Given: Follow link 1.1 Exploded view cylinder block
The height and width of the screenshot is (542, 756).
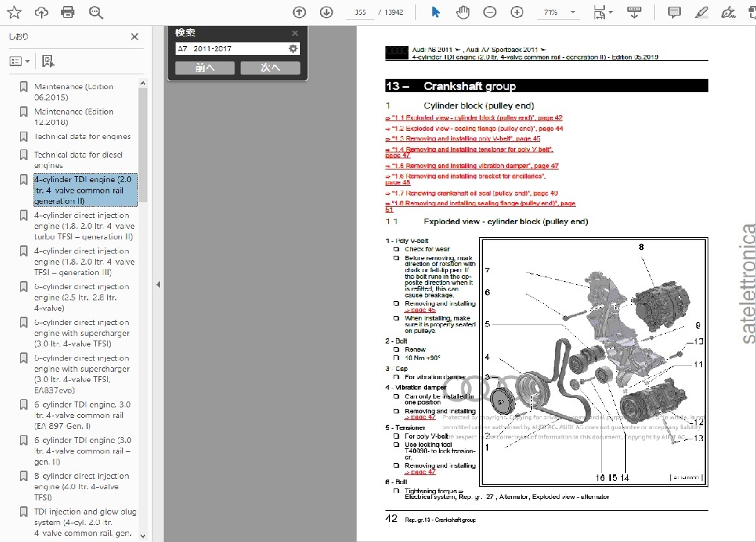Looking at the screenshot, I should 474,117.
